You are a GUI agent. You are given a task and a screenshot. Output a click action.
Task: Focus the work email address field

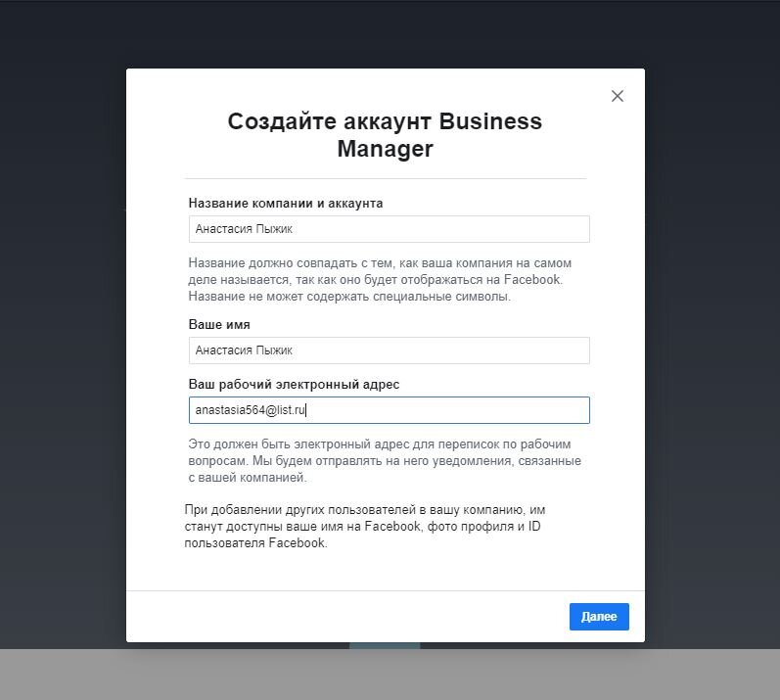pos(389,410)
